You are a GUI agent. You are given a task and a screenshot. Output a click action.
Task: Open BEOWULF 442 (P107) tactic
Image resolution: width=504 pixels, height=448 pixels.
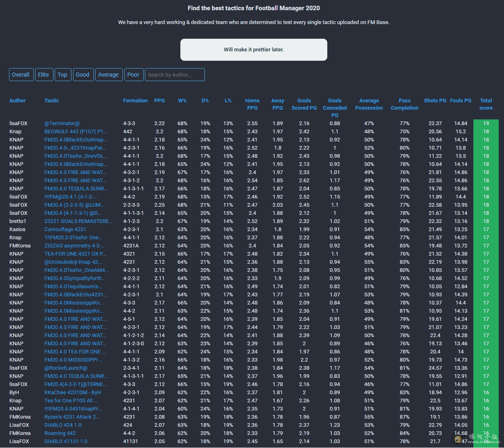click(x=76, y=132)
